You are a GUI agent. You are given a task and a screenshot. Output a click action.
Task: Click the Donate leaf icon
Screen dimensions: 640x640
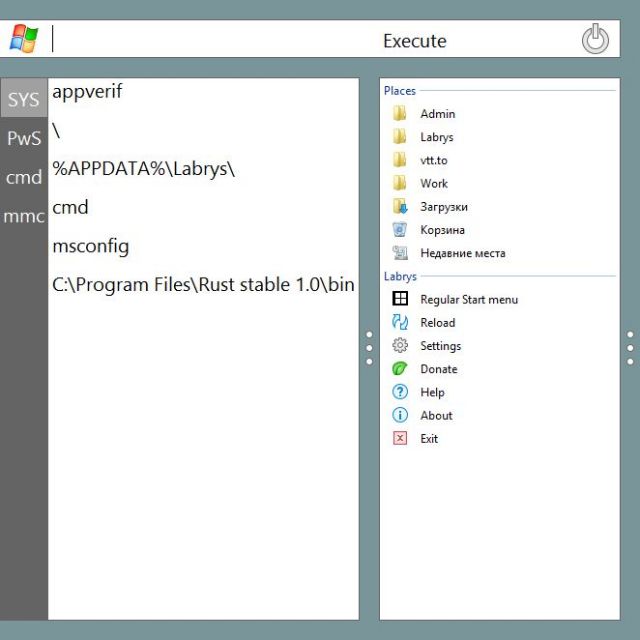click(400, 369)
